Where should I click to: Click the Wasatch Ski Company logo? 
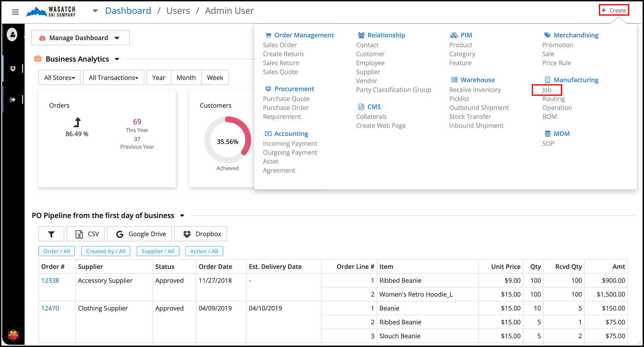click(x=51, y=12)
